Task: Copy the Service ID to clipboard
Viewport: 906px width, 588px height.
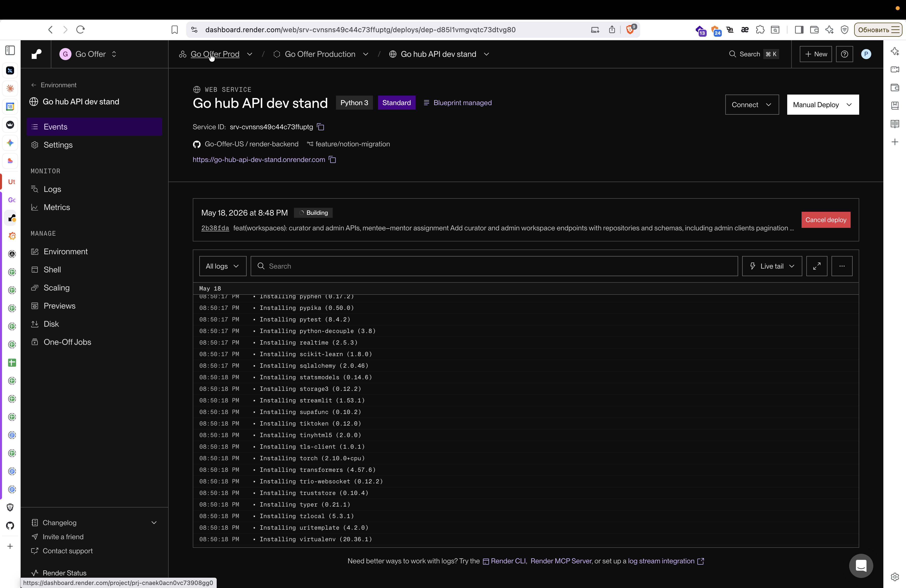Action: pyautogui.click(x=321, y=127)
